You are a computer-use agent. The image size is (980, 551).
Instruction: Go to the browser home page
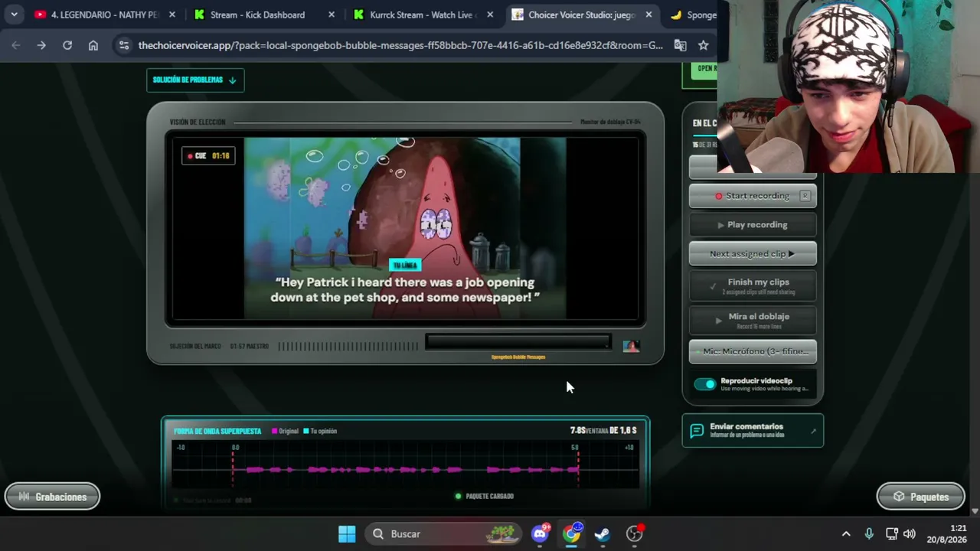(93, 45)
